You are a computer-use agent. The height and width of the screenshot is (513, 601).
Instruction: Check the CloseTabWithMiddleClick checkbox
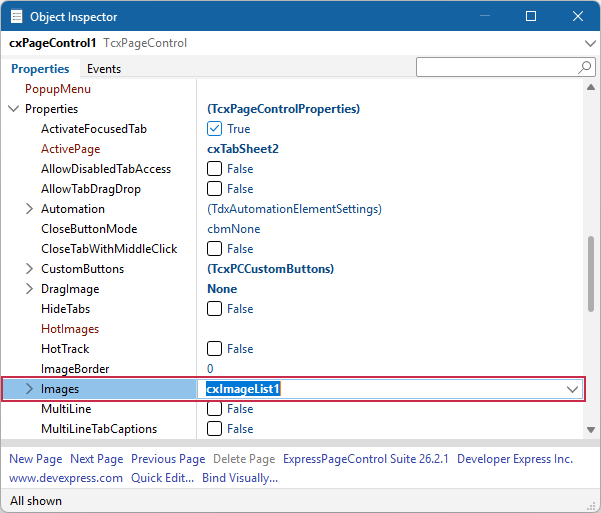point(214,249)
